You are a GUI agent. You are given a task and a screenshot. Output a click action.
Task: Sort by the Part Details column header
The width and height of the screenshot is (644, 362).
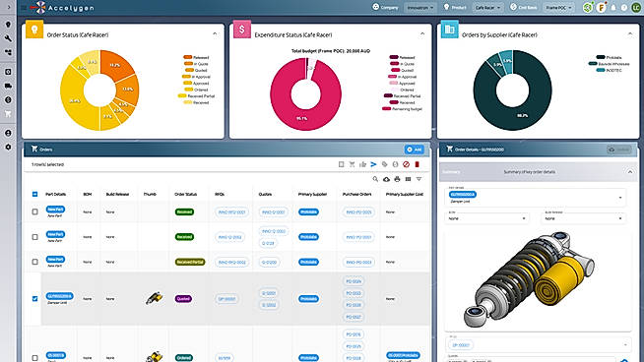[x=55, y=194]
